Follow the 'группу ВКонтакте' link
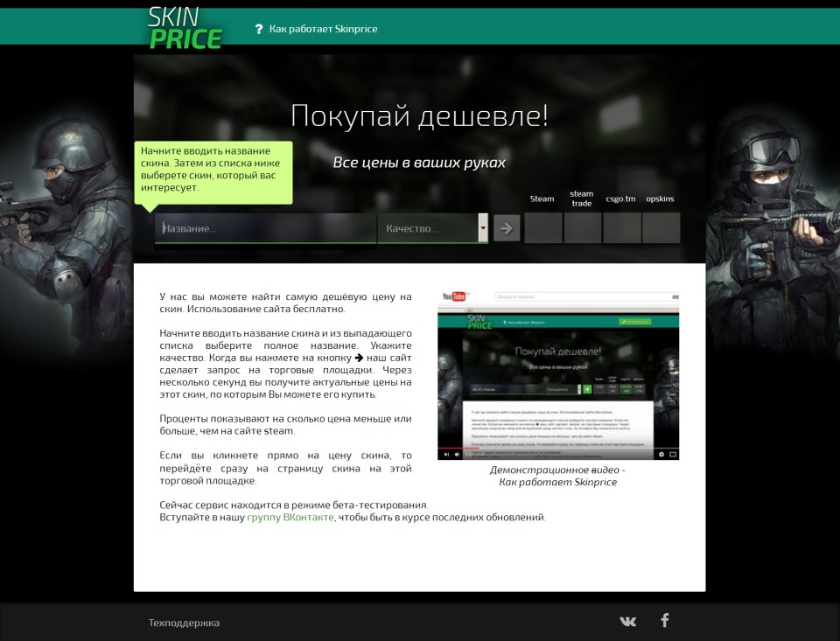The height and width of the screenshot is (641, 840). (290, 518)
